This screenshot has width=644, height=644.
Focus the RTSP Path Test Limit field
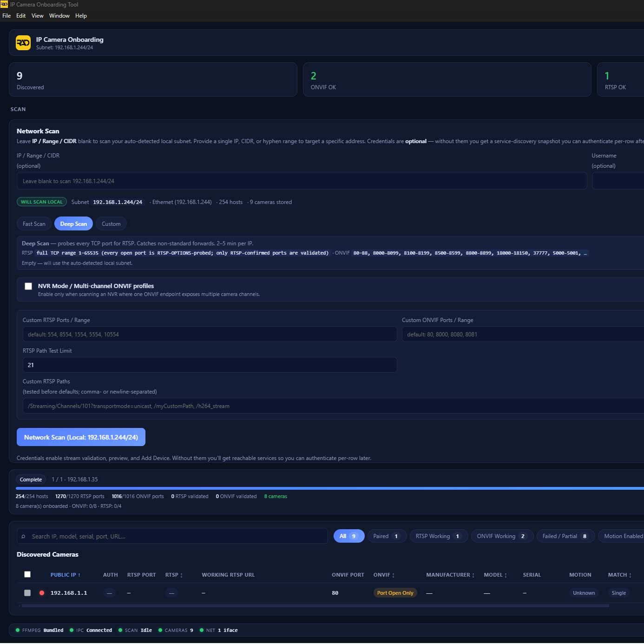coord(210,365)
